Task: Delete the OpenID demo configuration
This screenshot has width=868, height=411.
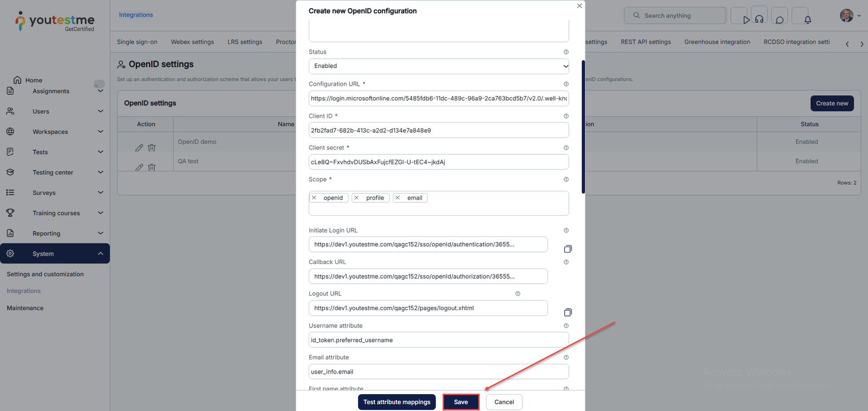Action: click(152, 148)
